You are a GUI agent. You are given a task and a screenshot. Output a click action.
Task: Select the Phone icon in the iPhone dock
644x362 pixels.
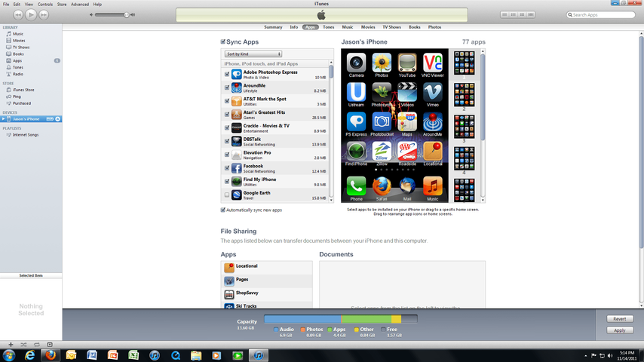pos(356,186)
